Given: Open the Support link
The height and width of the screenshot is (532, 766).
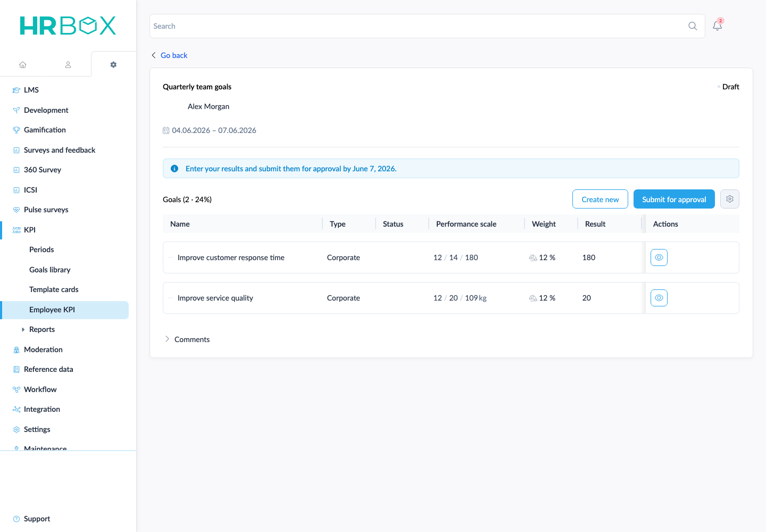Looking at the screenshot, I should click(x=37, y=519).
